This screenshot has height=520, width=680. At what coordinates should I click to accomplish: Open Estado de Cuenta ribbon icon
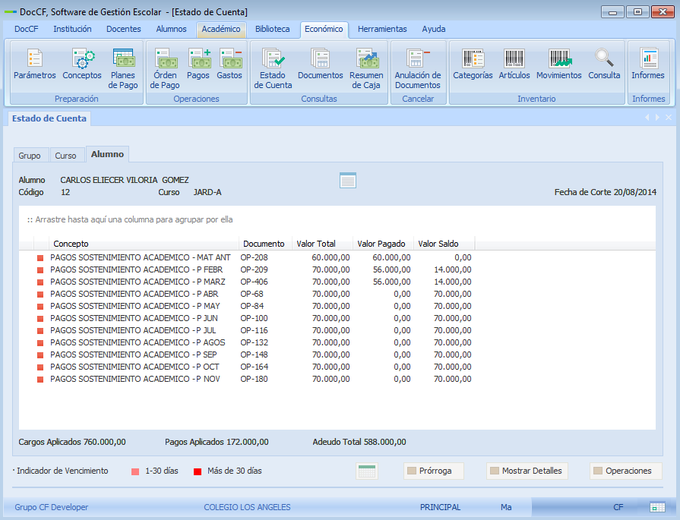coord(273,69)
